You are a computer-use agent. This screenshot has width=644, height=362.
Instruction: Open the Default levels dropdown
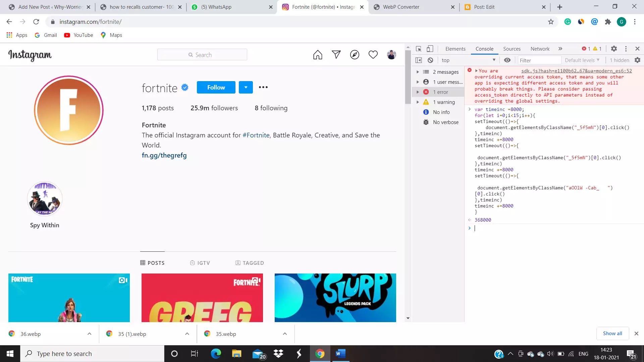point(582,60)
